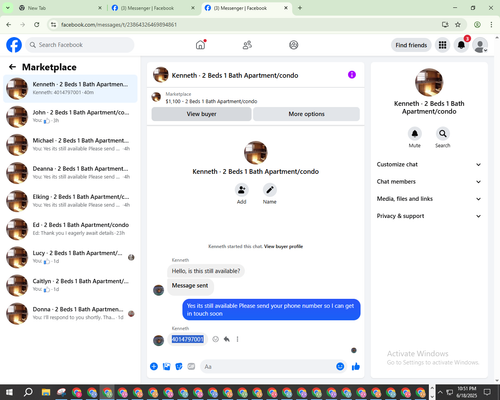The height and width of the screenshot is (400, 500).
Task: Open the Michael conversation in the list
Action: click(x=70, y=145)
